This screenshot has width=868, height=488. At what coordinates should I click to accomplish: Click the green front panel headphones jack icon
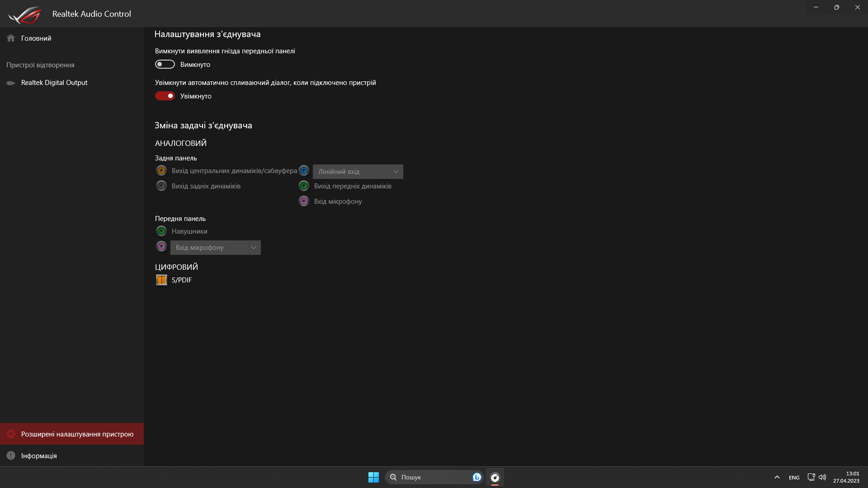(x=161, y=231)
